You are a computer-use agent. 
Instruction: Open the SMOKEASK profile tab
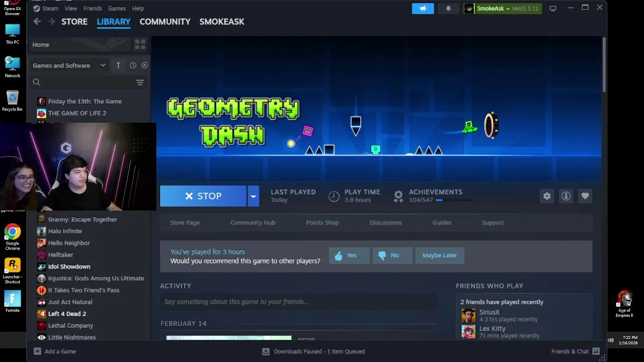[x=222, y=22]
